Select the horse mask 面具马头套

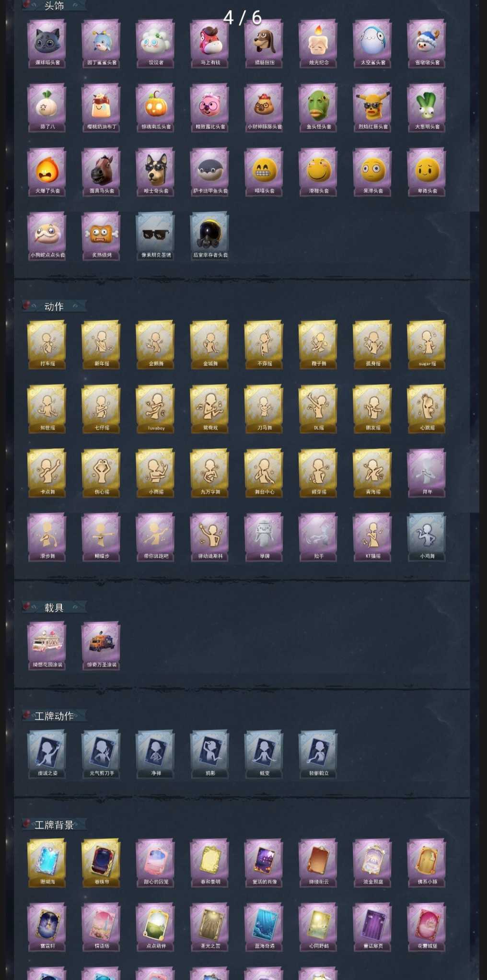pos(102,171)
